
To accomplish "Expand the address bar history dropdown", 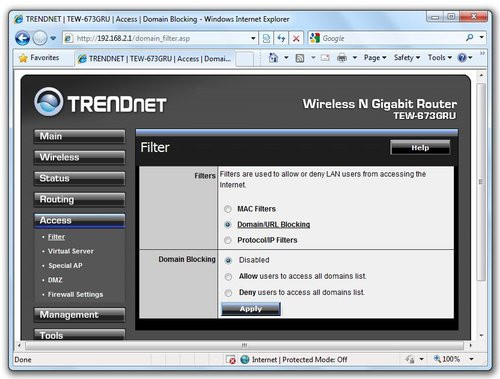I will pyautogui.click(x=253, y=38).
